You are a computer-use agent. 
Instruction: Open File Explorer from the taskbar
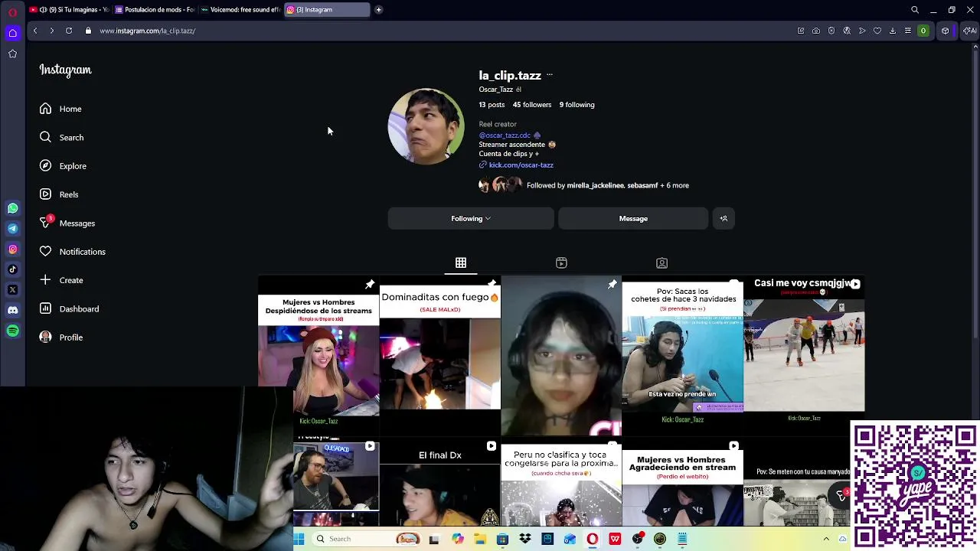480,539
